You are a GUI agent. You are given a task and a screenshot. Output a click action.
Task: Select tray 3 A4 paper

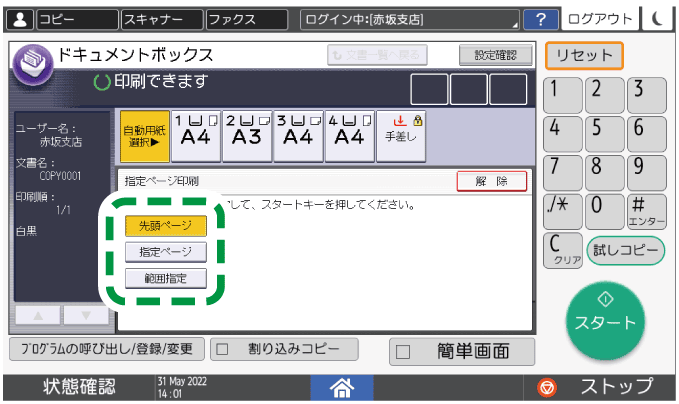(x=298, y=136)
